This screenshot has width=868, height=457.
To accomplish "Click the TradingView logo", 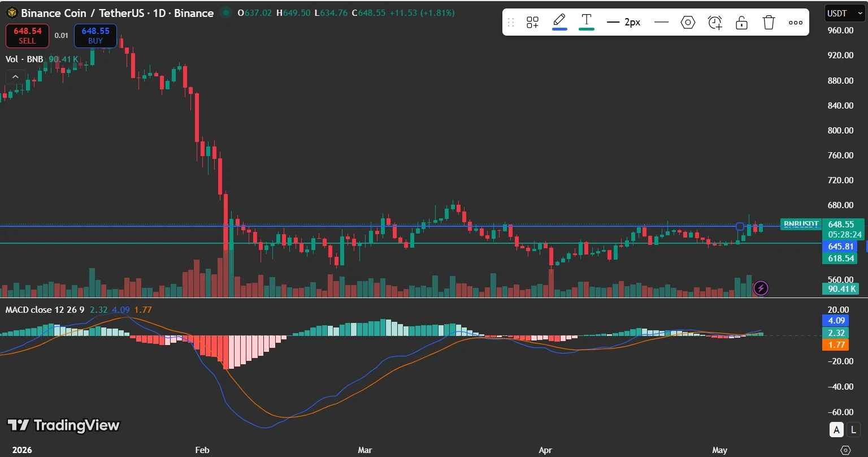I will click(63, 425).
